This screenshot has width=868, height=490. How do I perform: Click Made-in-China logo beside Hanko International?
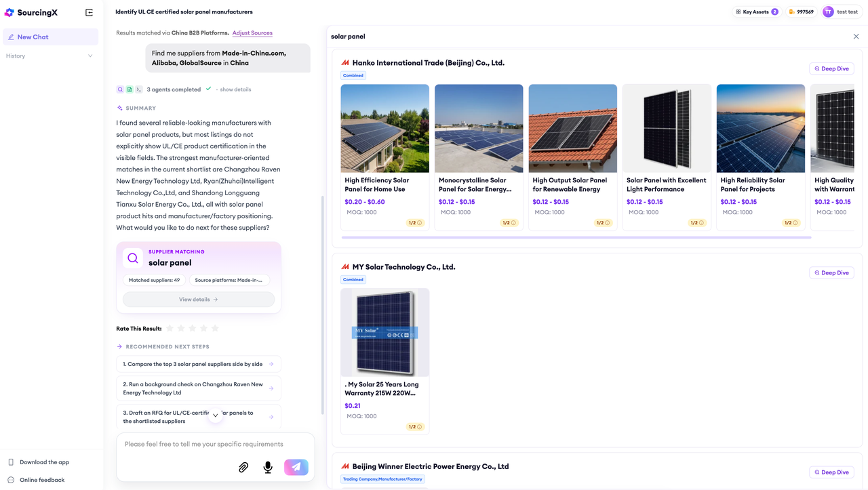tap(345, 63)
